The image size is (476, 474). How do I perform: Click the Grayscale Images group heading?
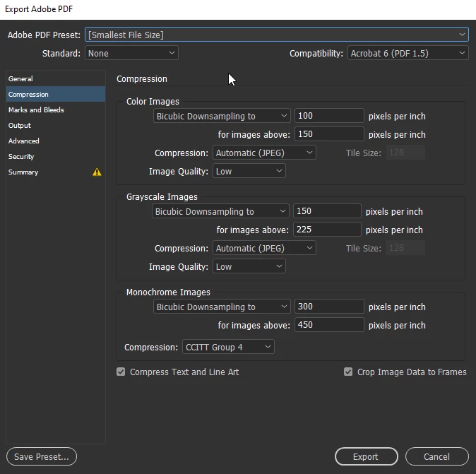point(162,197)
